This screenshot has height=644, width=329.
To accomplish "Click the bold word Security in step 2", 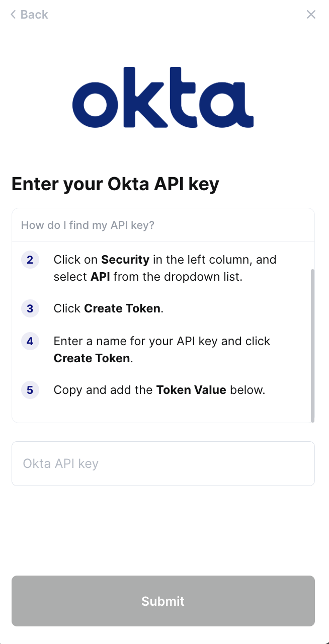I will coord(125,260).
